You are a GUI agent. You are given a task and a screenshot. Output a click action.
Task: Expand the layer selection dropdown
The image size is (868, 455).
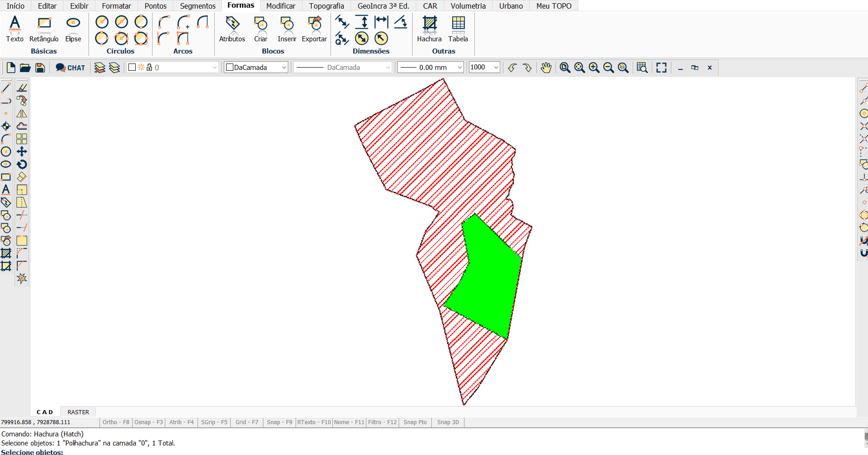pos(214,68)
